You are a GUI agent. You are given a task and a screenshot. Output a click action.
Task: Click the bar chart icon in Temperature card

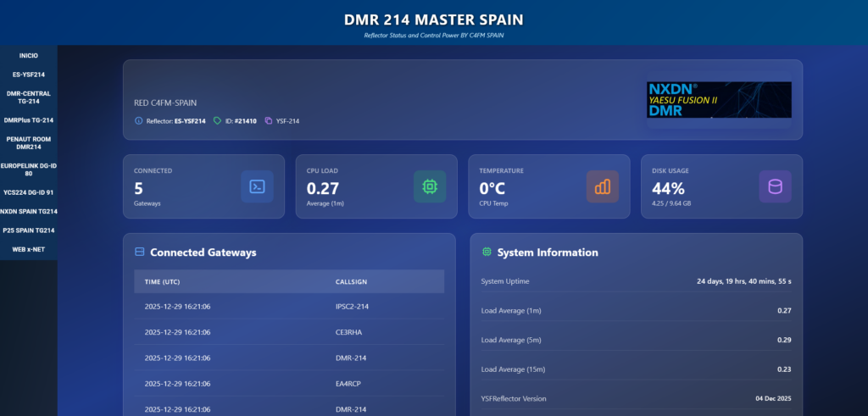coord(603,186)
